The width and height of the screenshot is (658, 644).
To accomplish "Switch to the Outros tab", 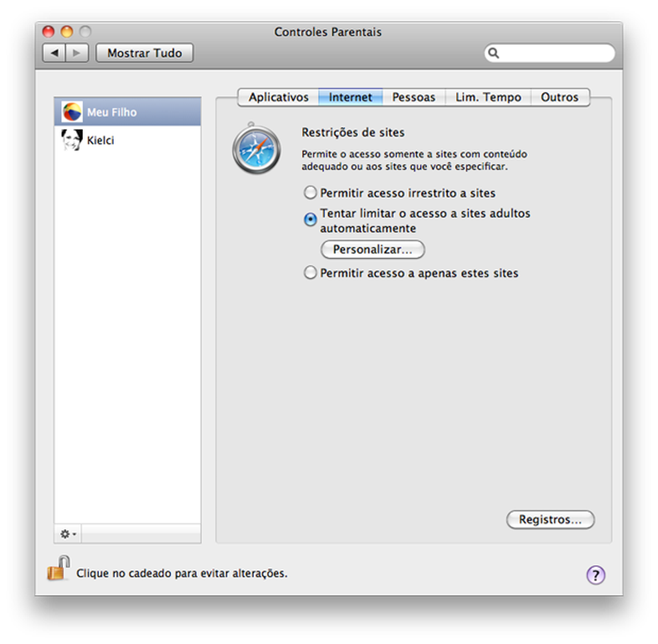I will pos(560,98).
